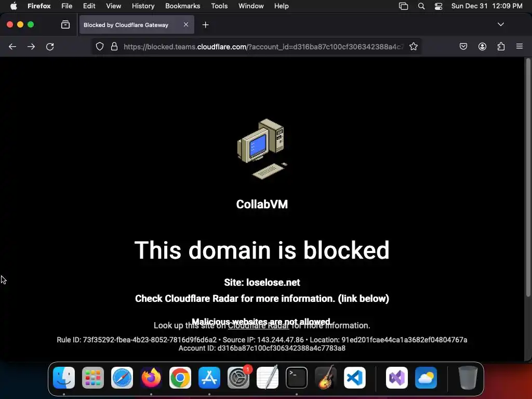Screen dimensions: 532x399
Task: Open the History menu
Action: point(143,6)
